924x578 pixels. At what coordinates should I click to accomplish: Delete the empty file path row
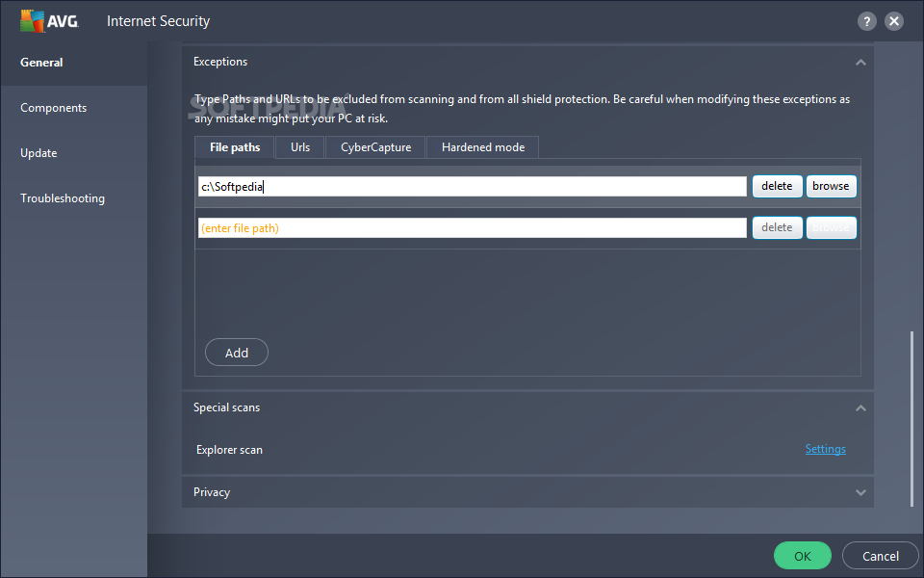[777, 227]
